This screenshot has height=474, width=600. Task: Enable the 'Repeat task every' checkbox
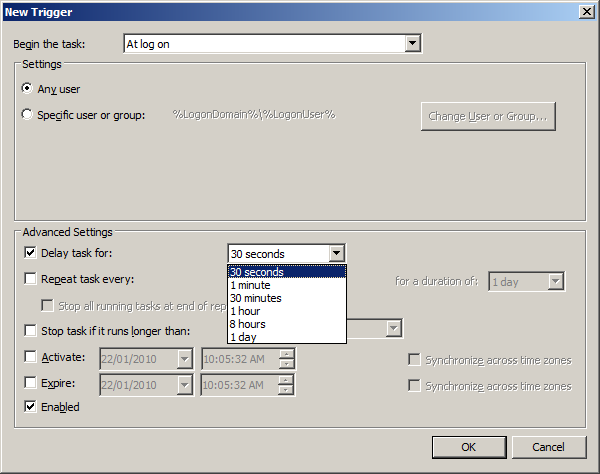point(29,279)
